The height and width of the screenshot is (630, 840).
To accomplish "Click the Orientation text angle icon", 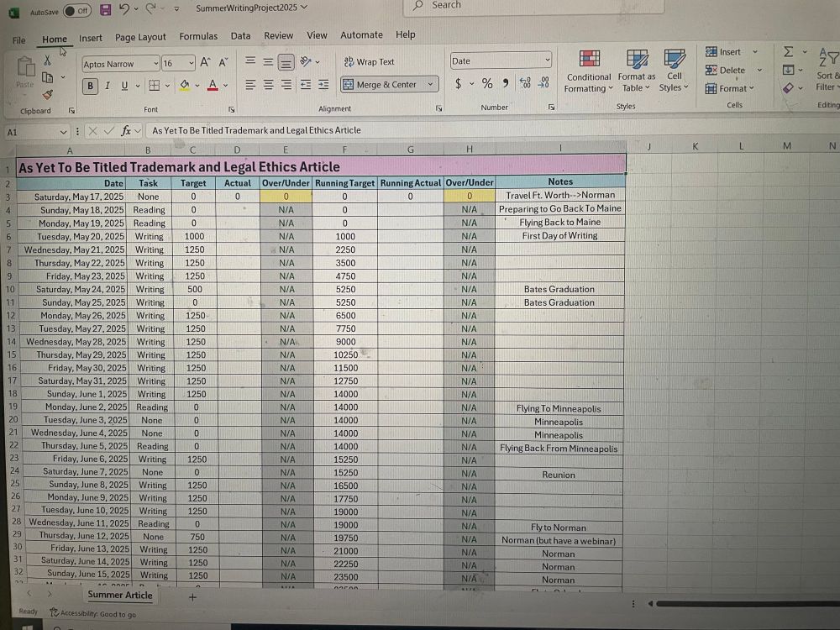I will 306,61.
